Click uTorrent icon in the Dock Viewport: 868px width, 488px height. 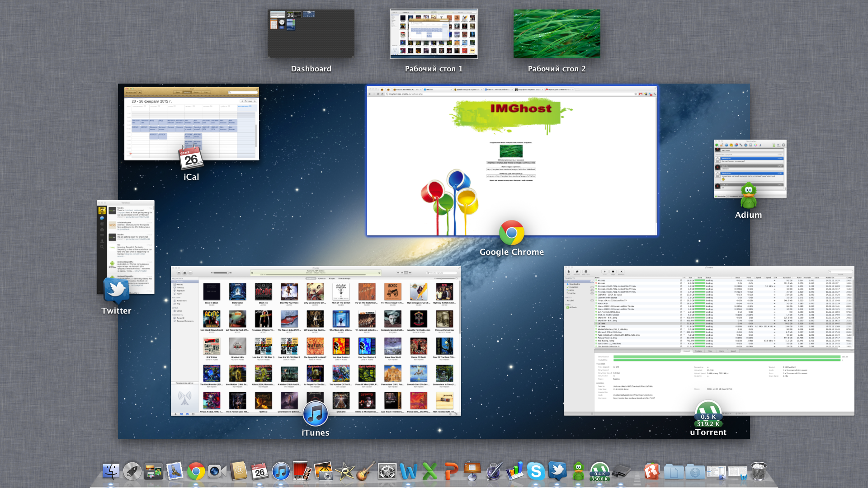[599, 471]
